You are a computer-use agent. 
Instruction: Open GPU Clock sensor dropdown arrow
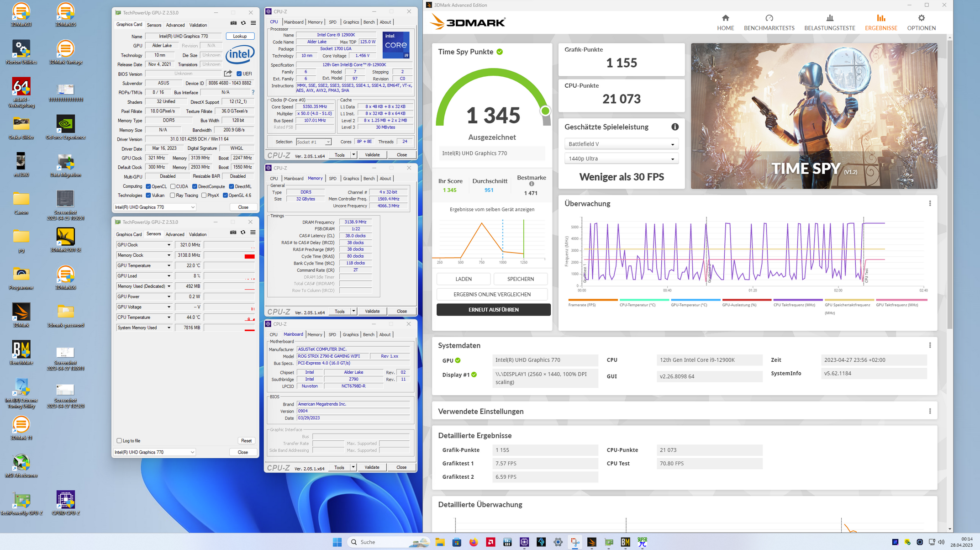point(169,245)
